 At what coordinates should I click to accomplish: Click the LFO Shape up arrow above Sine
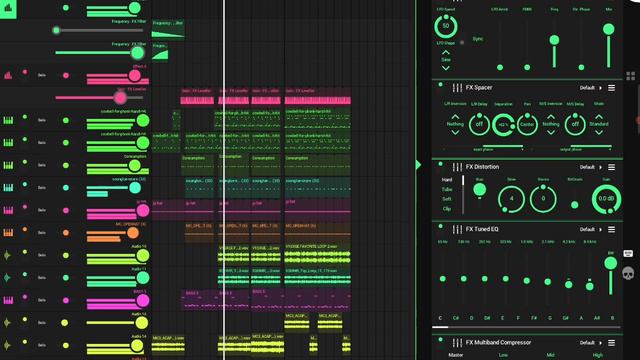pos(446,53)
